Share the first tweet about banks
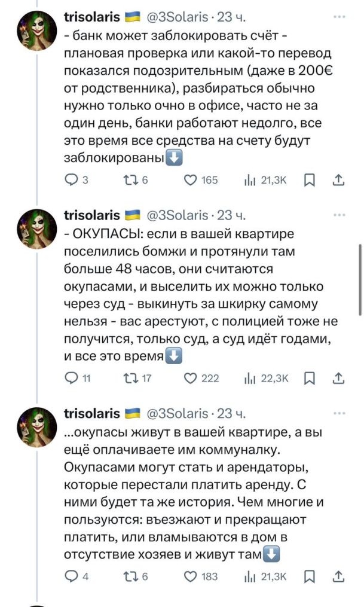The width and height of the screenshot is (364, 607). [x=338, y=180]
